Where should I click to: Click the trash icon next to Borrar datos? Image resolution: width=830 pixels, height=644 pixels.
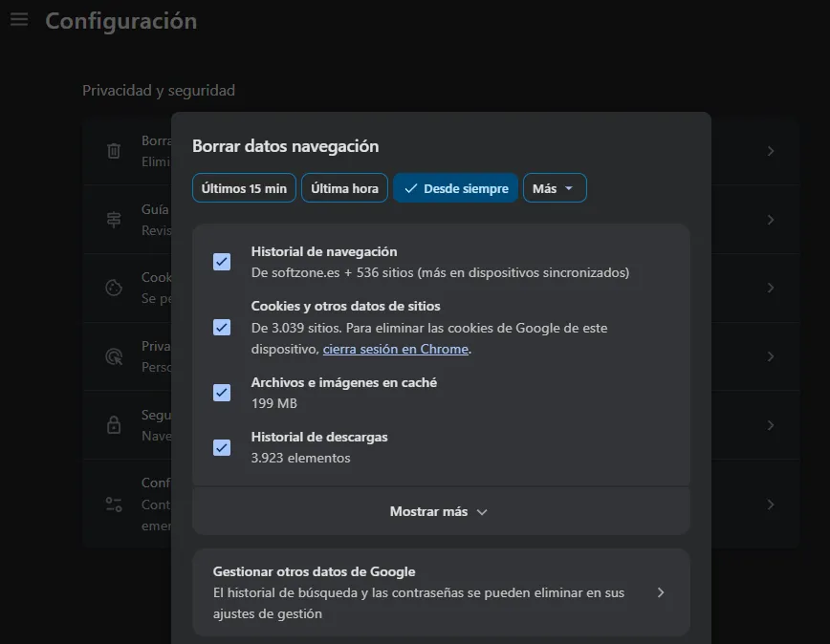(113, 151)
